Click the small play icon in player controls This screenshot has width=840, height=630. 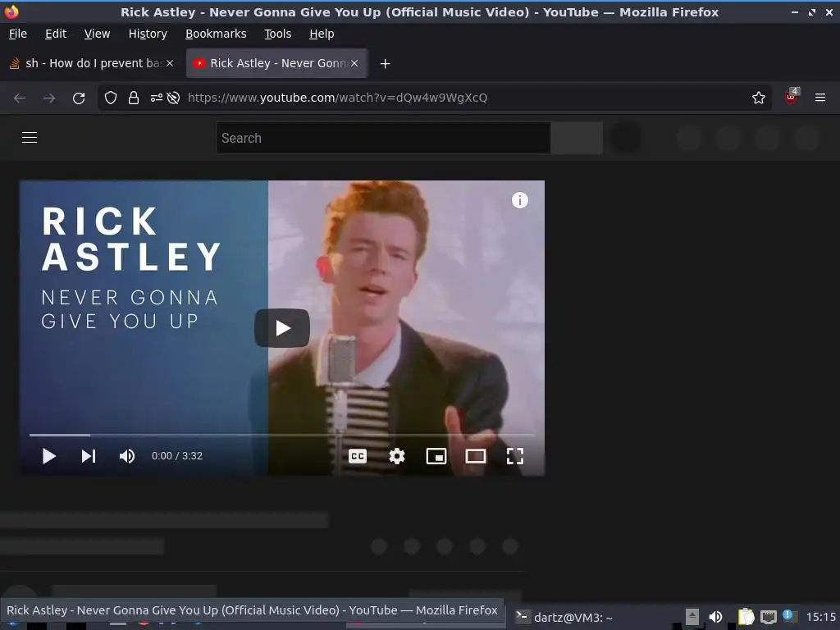click(x=48, y=456)
